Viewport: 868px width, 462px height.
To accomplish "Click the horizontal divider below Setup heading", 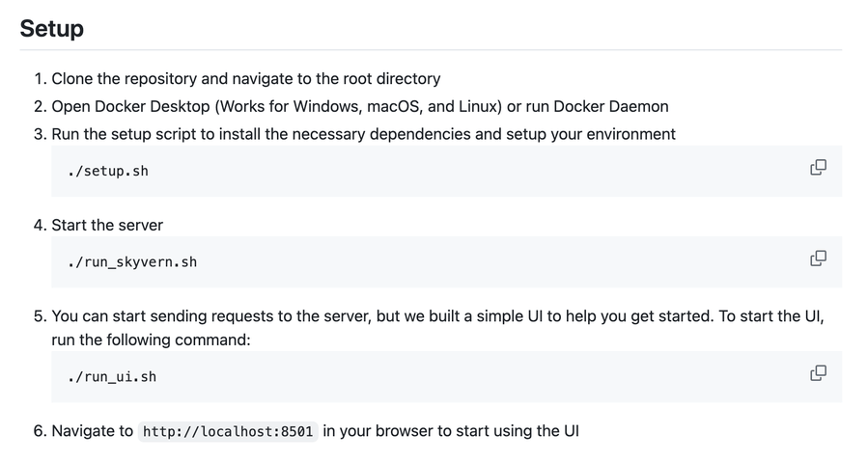I will click(431, 50).
